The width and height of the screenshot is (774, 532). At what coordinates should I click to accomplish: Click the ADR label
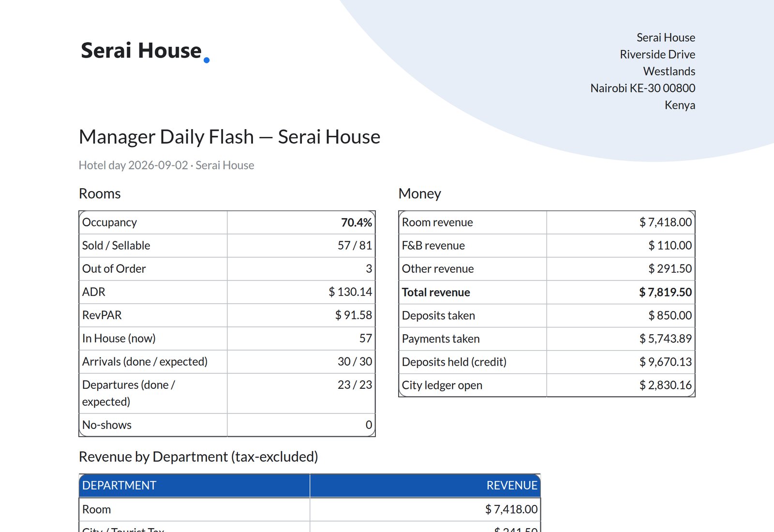coord(93,292)
